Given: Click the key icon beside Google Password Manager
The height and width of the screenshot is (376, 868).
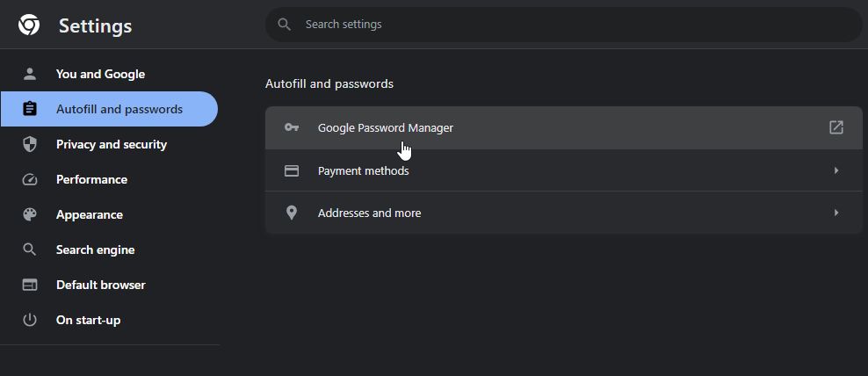Looking at the screenshot, I should point(292,127).
